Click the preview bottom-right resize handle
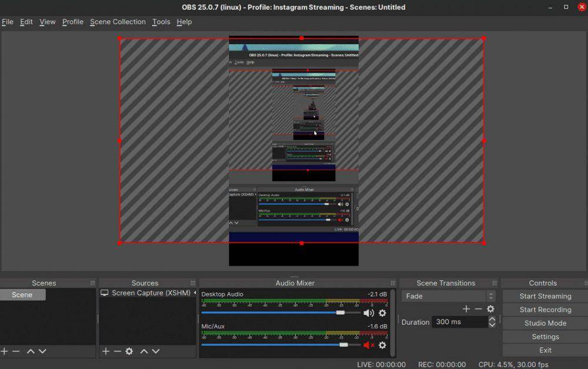This screenshot has height=369, width=588. [484, 243]
